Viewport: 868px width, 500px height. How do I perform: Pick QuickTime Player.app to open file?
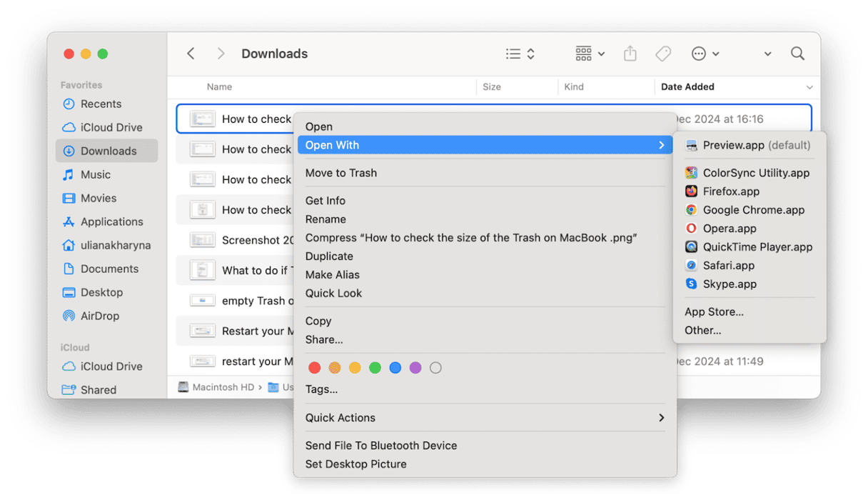pos(757,247)
